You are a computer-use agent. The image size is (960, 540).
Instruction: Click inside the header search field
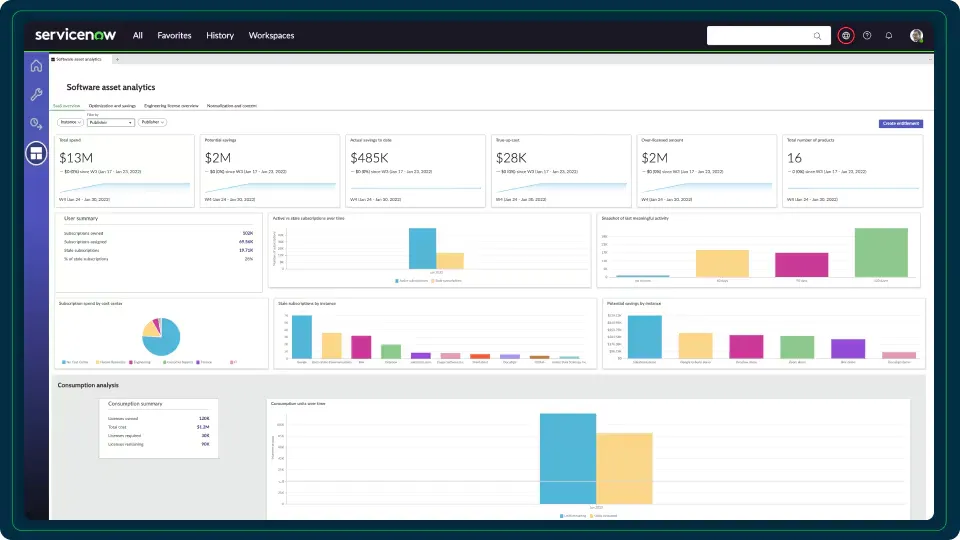click(x=759, y=36)
